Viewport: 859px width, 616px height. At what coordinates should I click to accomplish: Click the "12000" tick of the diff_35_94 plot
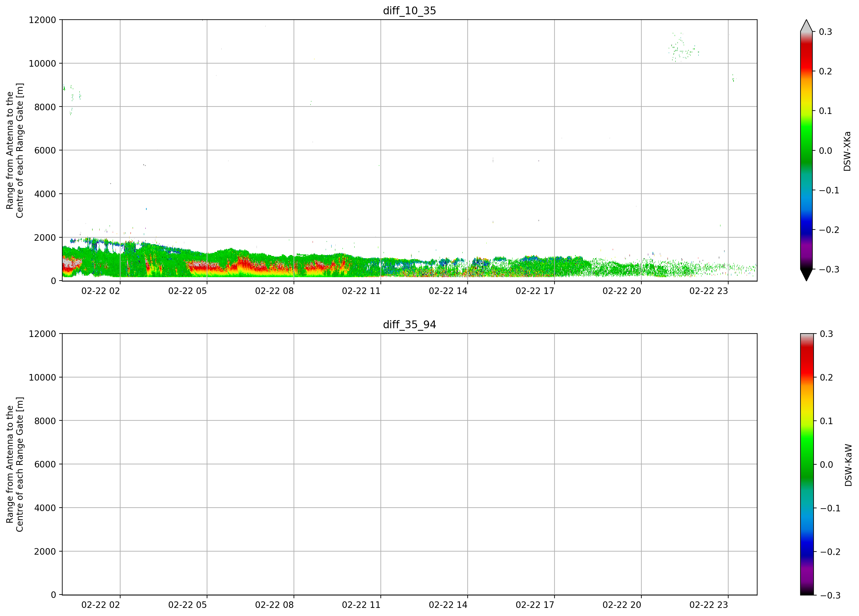tap(42, 334)
